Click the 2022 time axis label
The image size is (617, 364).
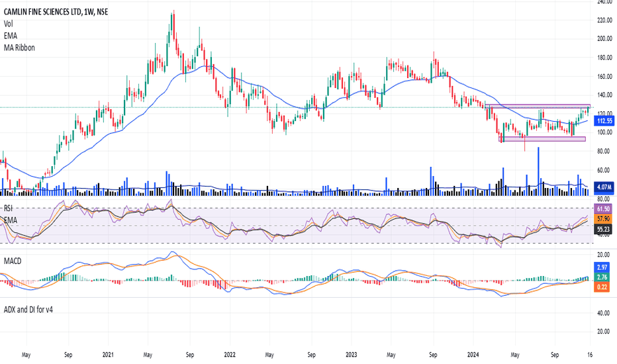[230, 355]
